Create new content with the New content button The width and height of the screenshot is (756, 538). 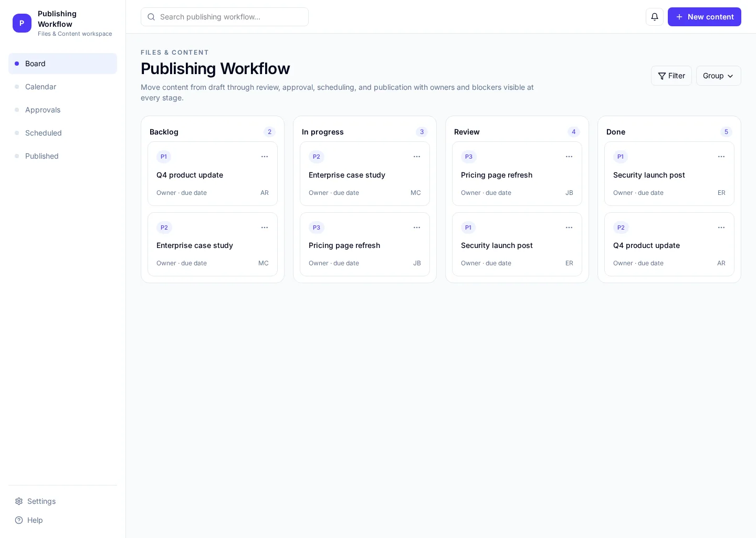click(705, 17)
